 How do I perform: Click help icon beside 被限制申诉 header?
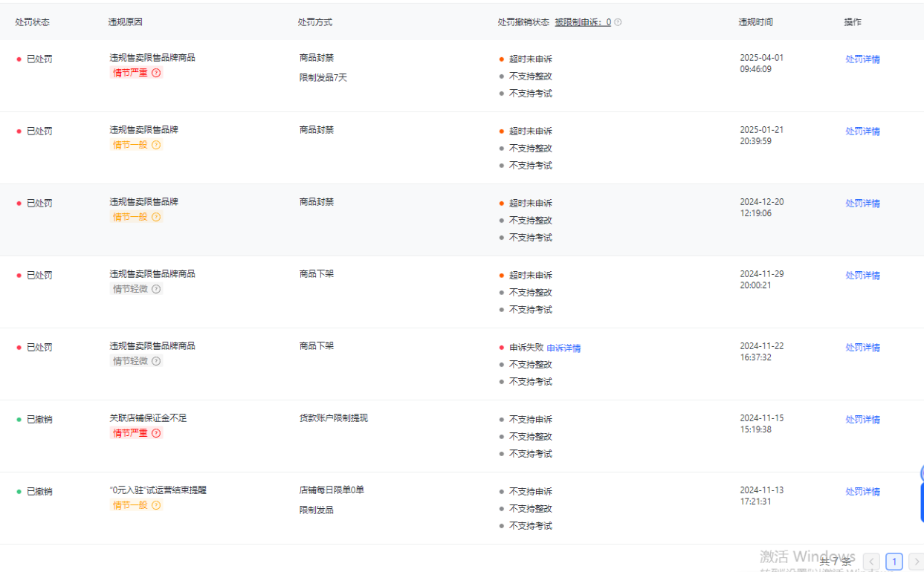tap(618, 22)
